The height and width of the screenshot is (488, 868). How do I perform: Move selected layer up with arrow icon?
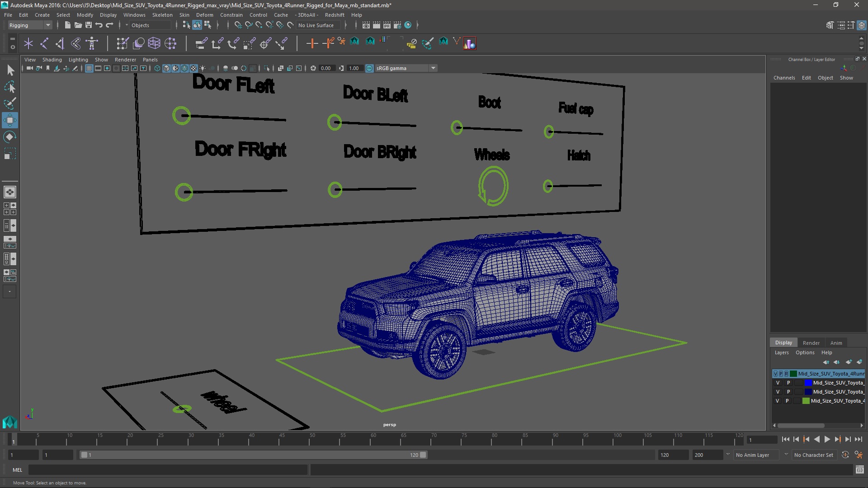pyautogui.click(x=826, y=362)
